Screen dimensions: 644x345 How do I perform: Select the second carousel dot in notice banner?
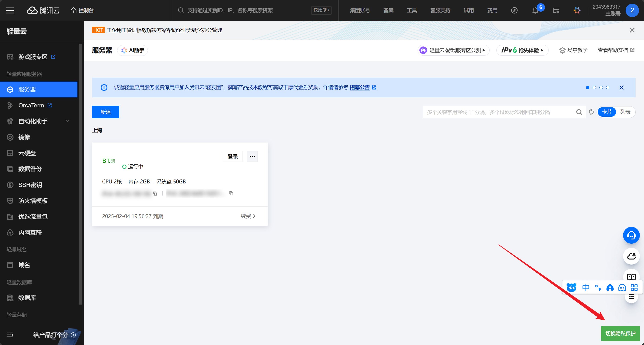click(x=594, y=87)
